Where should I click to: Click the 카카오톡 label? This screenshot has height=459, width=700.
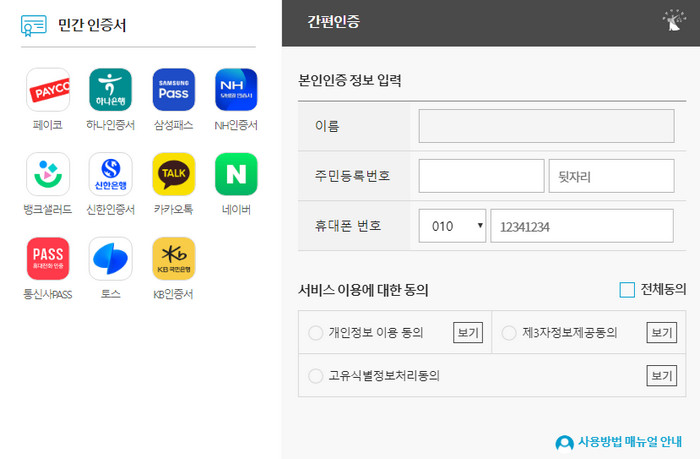pos(174,209)
